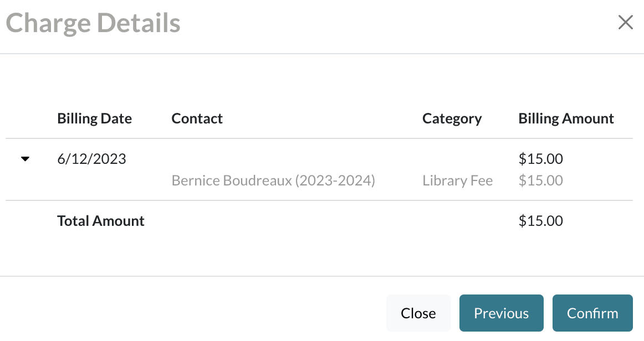The image size is (644, 341).
Task: Click the Total Amount label
Action: point(101,221)
